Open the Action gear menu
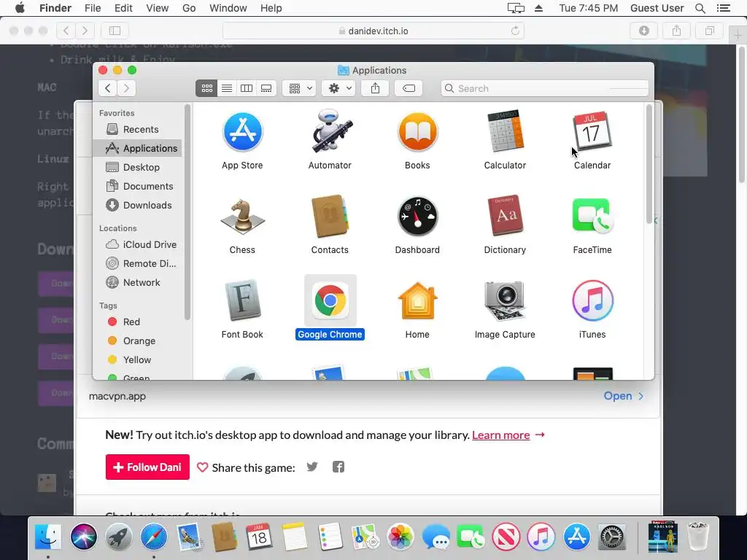This screenshot has width=747, height=560. tap(338, 88)
